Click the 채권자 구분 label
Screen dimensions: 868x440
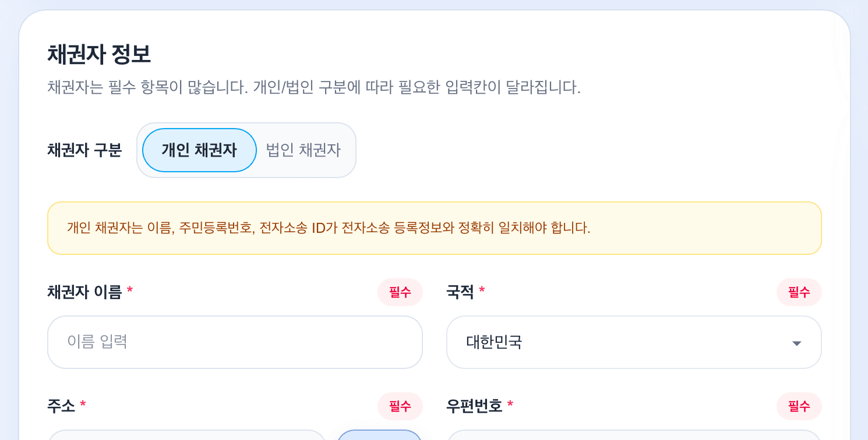(84, 150)
